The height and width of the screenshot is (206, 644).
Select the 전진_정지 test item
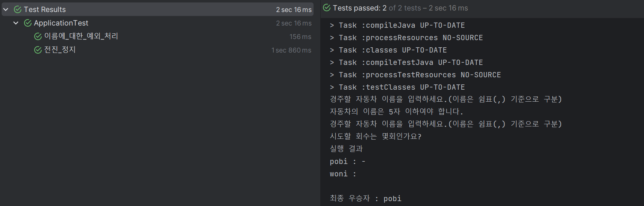click(x=157, y=50)
